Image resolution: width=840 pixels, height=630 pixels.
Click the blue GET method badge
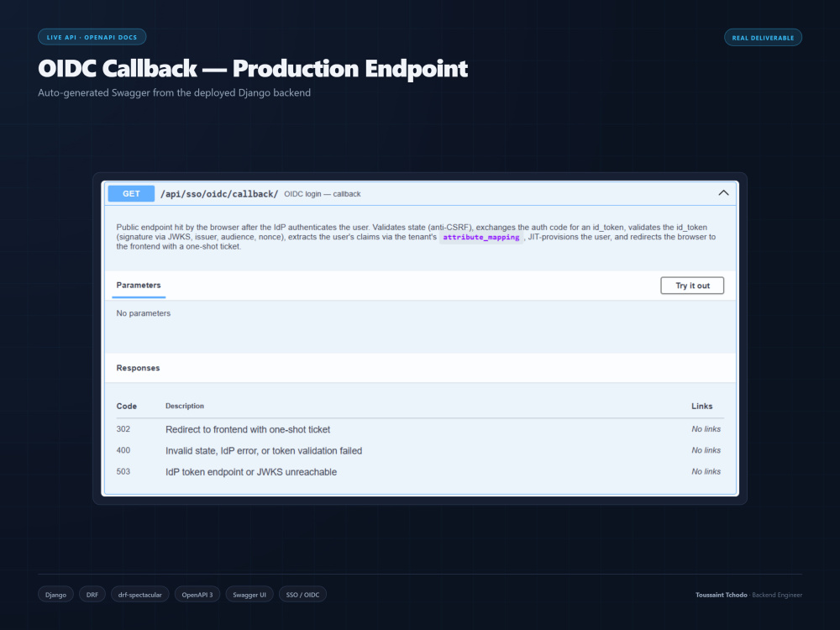131,194
